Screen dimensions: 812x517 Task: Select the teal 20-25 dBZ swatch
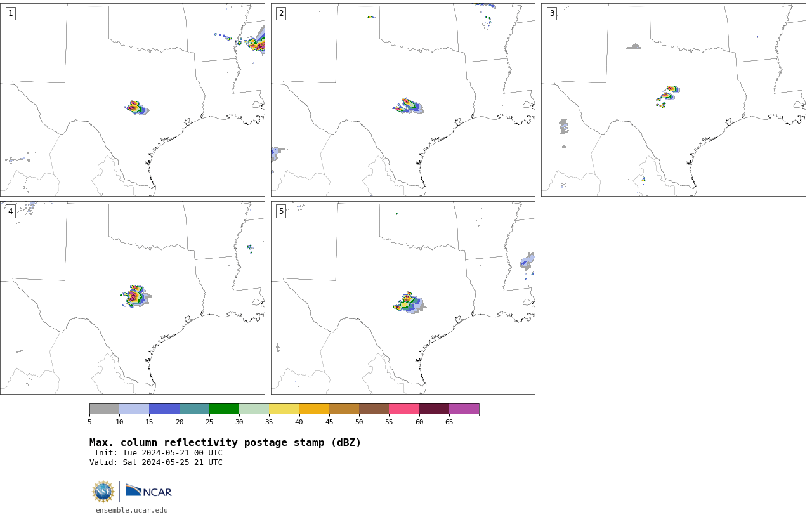click(194, 409)
